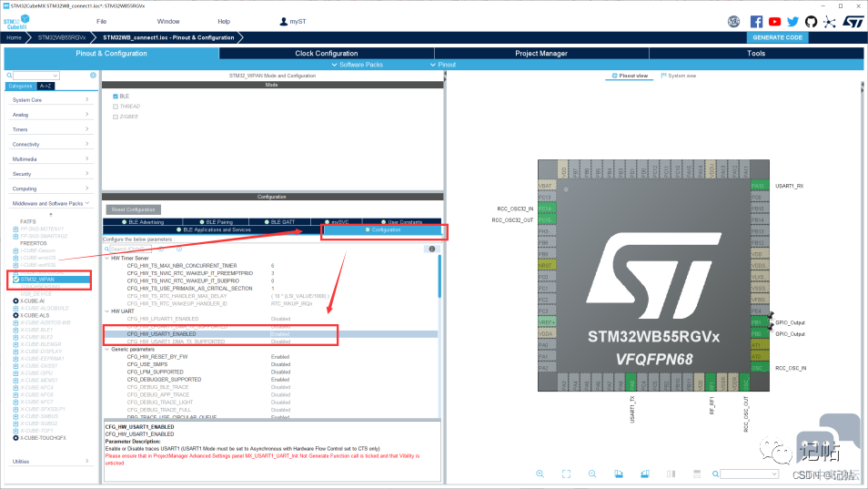This screenshot has width=868, height=489.
Task: Open the pin search combo box
Action: [749, 474]
